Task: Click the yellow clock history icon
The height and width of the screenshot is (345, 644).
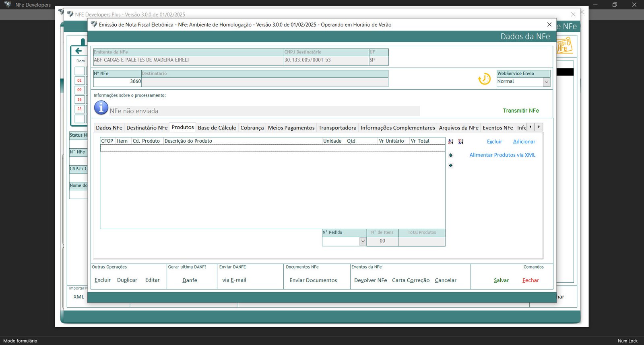Action: (484, 79)
